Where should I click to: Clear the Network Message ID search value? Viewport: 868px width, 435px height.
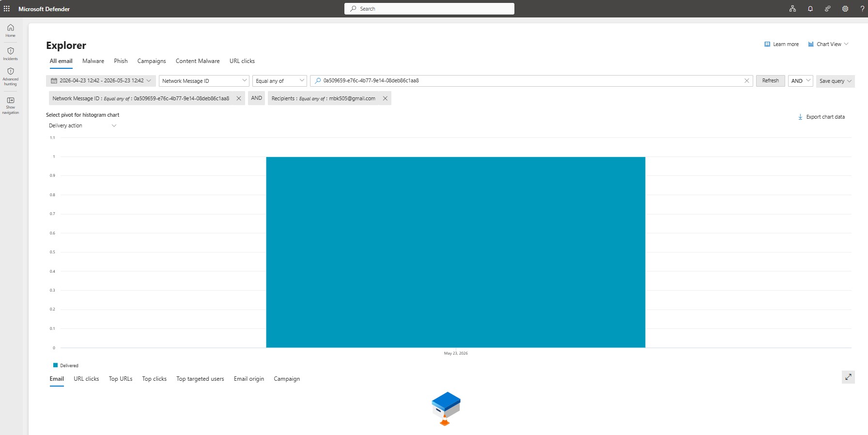click(747, 81)
